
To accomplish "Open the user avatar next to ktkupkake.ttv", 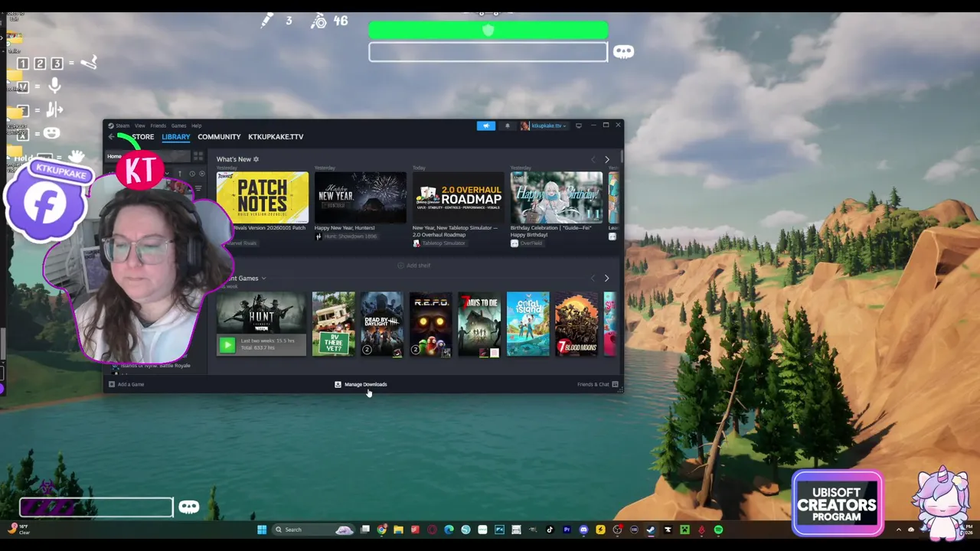I will [525, 126].
